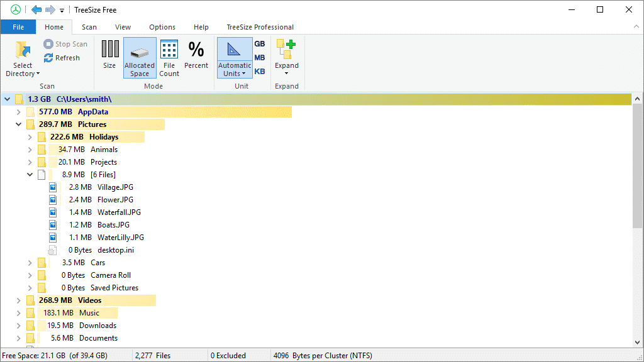The height and width of the screenshot is (362, 644).
Task: Click the Stop Scan icon
Action: (48, 43)
